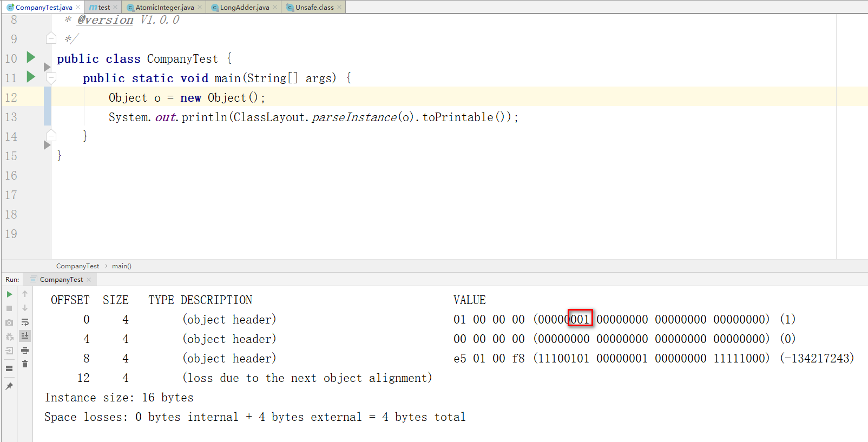Click the Down the Stack Trace arrow
The image size is (868, 442).
pyautogui.click(x=25, y=308)
